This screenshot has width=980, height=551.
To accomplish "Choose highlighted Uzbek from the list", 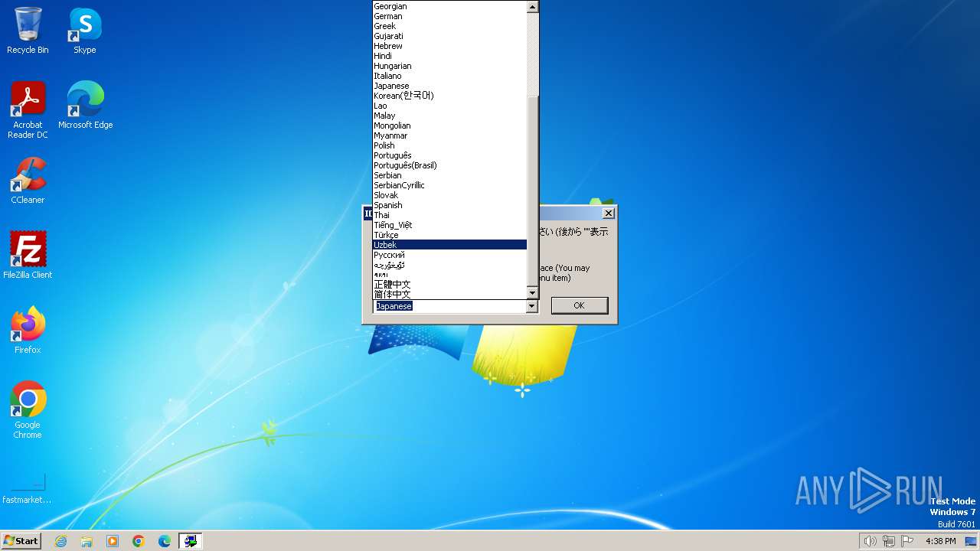I will 449,245.
